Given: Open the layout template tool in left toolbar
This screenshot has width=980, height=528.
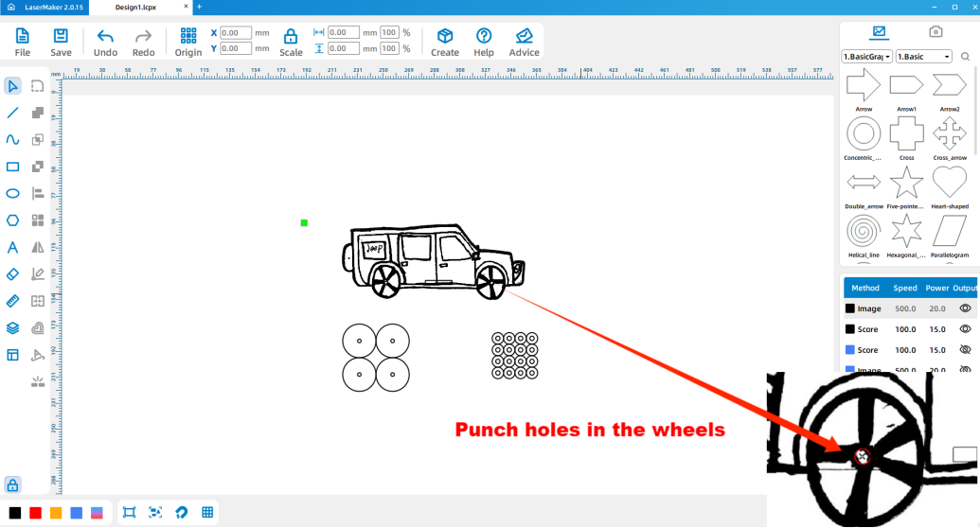Looking at the screenshot, I should click(x=12, y=355).
